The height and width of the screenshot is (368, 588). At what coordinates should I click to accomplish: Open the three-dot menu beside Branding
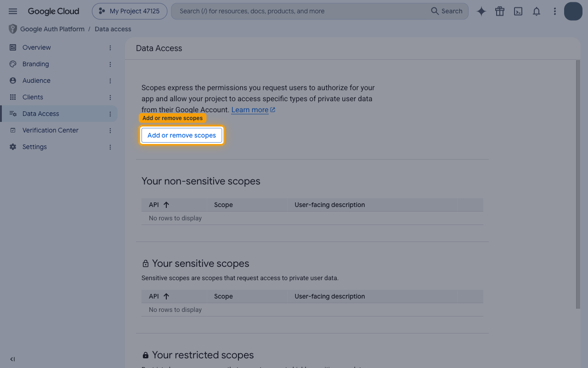[110, 64]
